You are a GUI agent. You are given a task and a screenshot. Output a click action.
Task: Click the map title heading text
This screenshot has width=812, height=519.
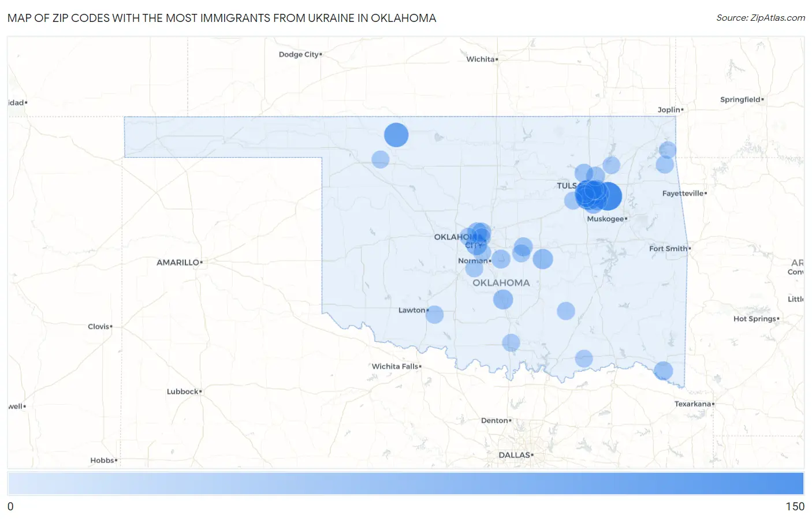tap(222, 18)
